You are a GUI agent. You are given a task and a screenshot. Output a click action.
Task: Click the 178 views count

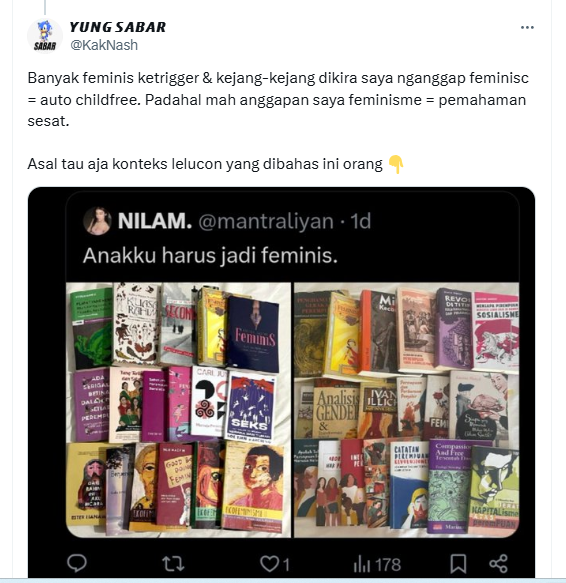pyautogui.click(x=387, y=564)
